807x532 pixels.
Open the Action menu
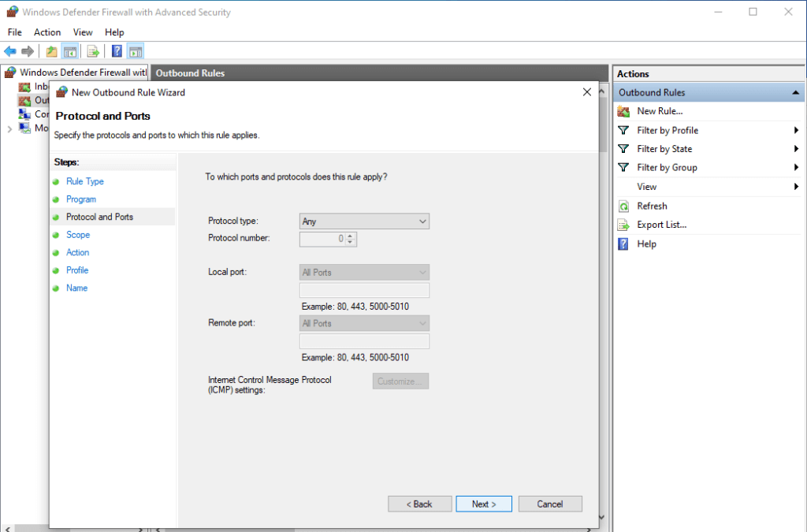click(47, 32)
